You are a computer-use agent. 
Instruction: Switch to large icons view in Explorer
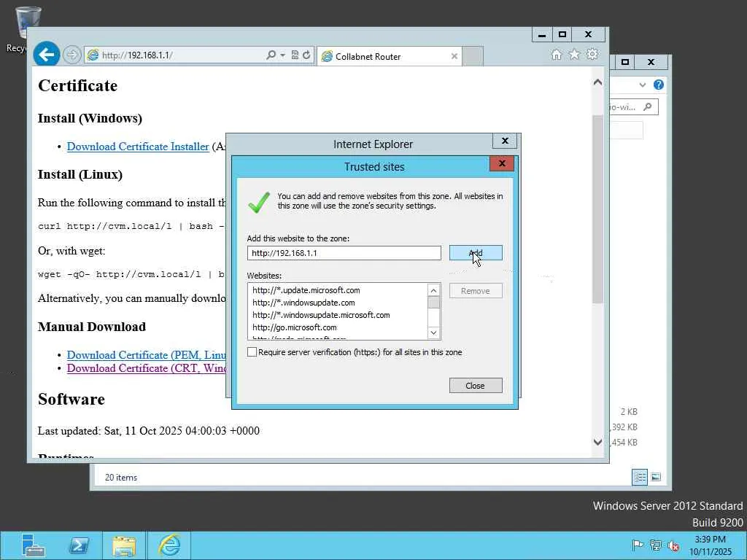(656, 477)
